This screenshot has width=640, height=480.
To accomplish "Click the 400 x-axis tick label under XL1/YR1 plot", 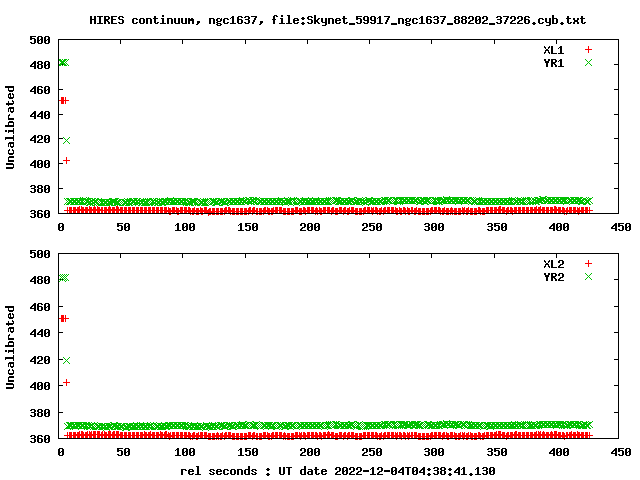I will [x=559, y=227].
